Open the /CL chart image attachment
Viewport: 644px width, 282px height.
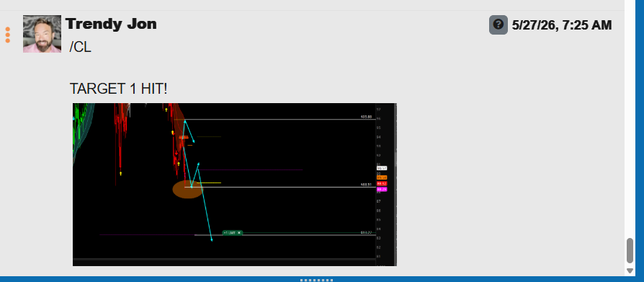click(x=235, y=185)
